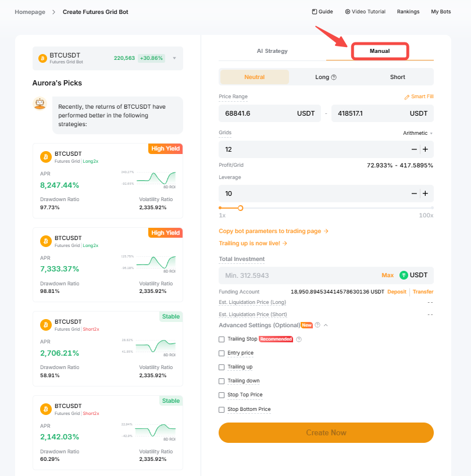Screen dimensions: 471x476
Task: Enable the Trailing Stop checkbox
Action: click(x=222, y=339)
